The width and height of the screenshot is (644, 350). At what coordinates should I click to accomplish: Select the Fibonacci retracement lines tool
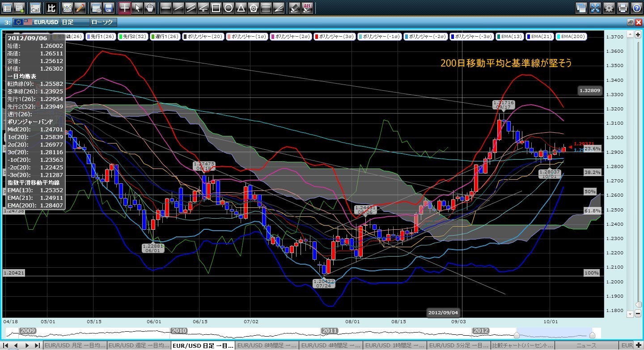coord(266,8)
